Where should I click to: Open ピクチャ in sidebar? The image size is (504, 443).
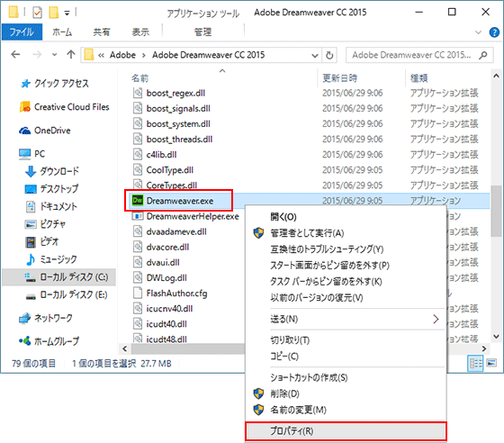45,223
